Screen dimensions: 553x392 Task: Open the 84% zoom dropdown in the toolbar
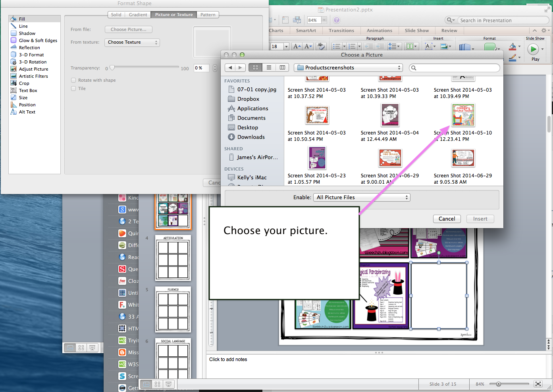click(324, 20)
